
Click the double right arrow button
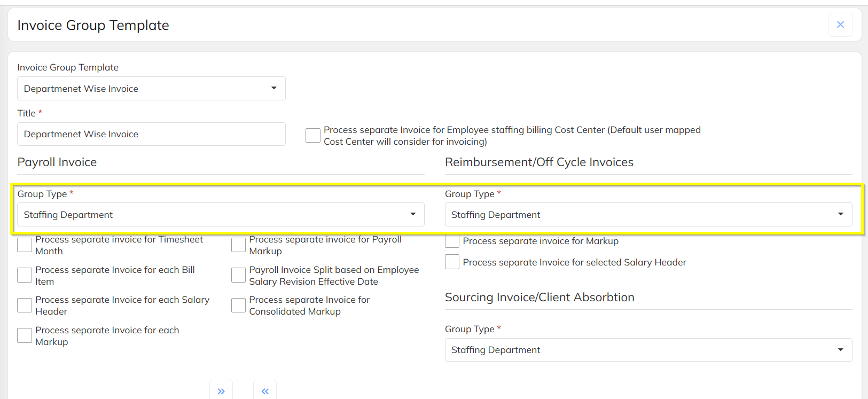[x=221, y=390]
